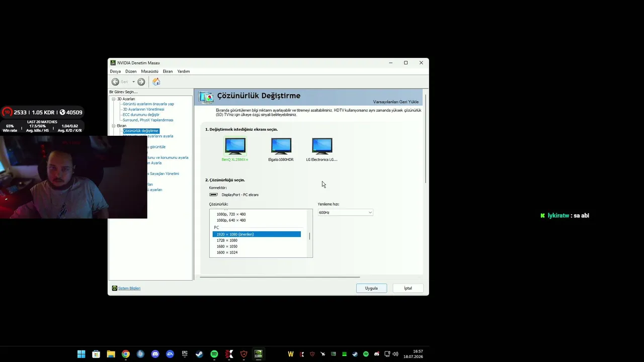Click the İptal button

click(x=408, y=288)
